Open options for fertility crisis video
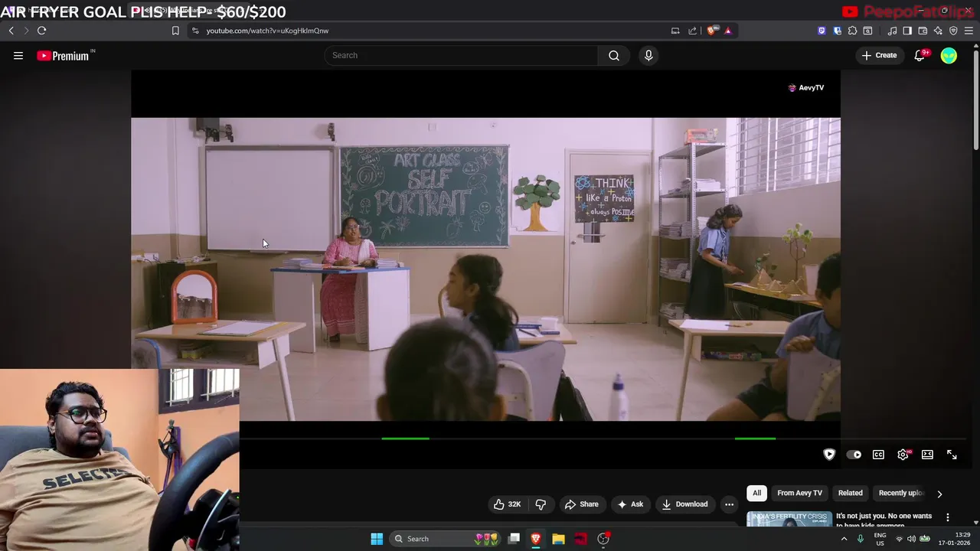The height and width of the screenshot is (551, 980). pos(948,517)
